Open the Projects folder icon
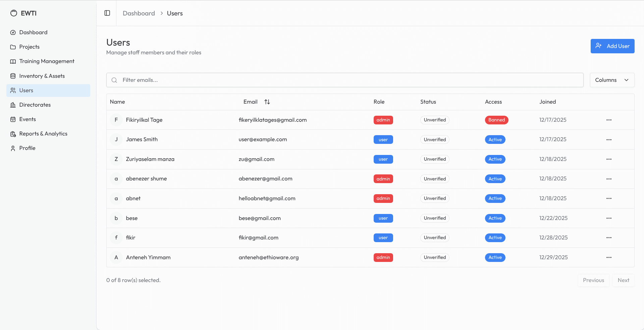The image size is (644, 330). [x=13, y=47]
